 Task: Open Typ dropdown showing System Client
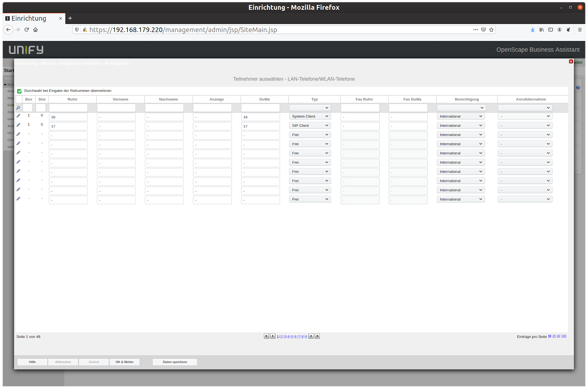tap(310, 116)
